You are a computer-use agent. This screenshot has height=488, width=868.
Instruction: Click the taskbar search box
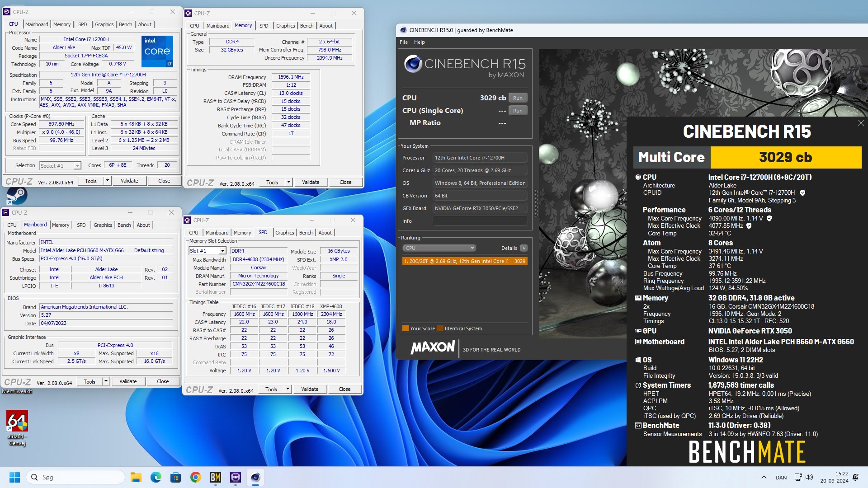(x=75, y=477)
